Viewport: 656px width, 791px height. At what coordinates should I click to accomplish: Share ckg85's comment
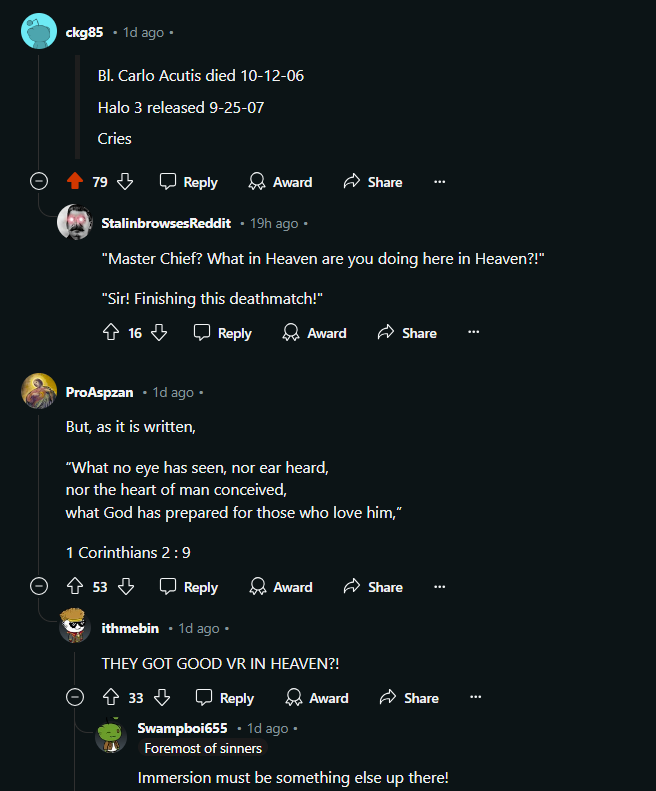tap(372, 182)
